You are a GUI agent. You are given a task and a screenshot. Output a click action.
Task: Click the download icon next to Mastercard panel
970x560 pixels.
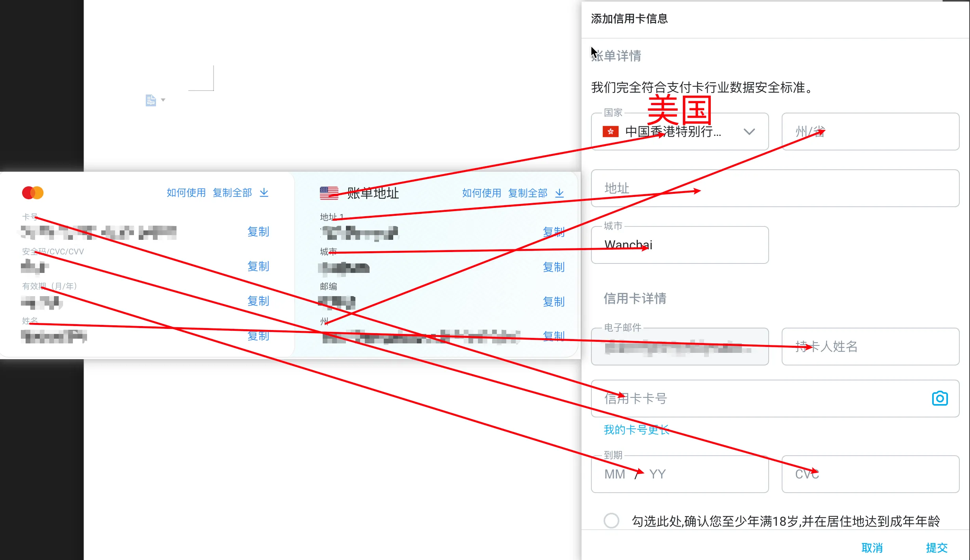coord(265,193)
